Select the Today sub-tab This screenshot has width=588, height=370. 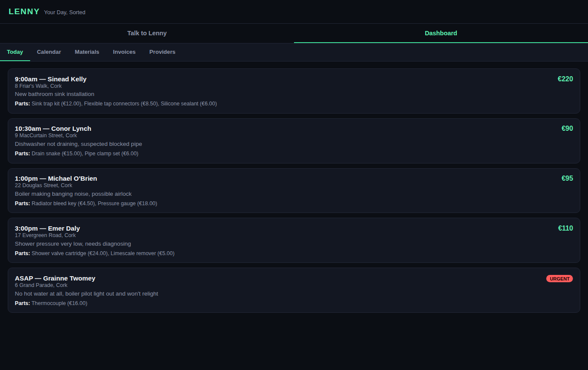(15, 52)
